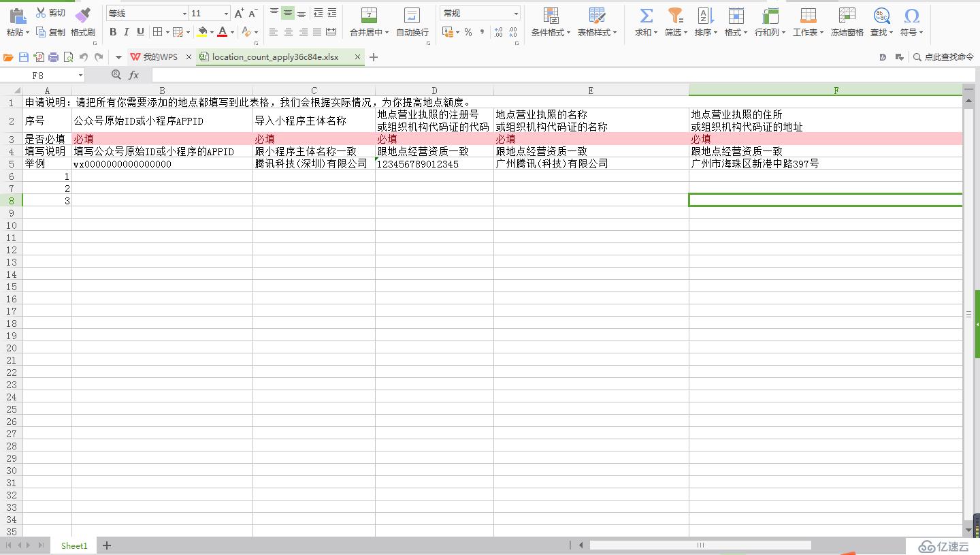
Task: Click the Paste (粘贴) clipboard icon
Action: pos(17,16)
